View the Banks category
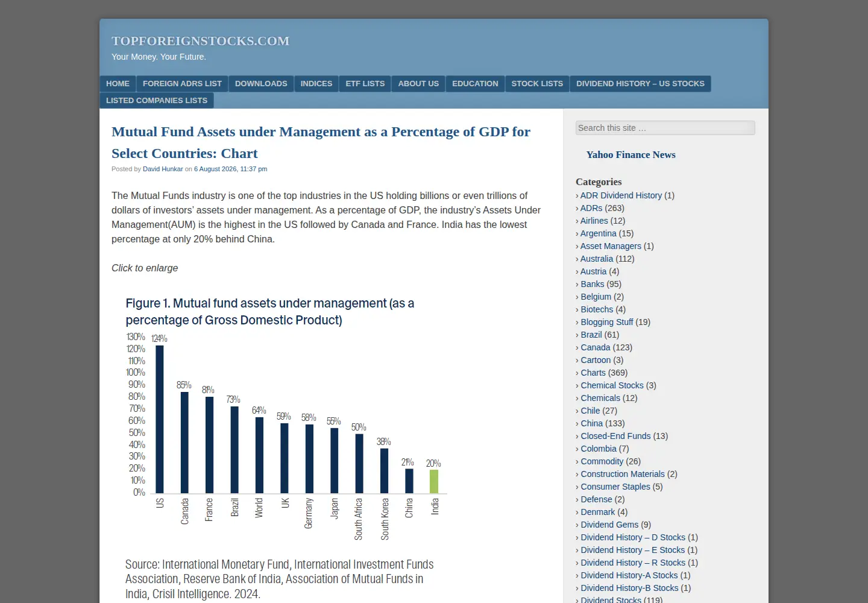Screen dimensions: 868x603 coord(593,284)
